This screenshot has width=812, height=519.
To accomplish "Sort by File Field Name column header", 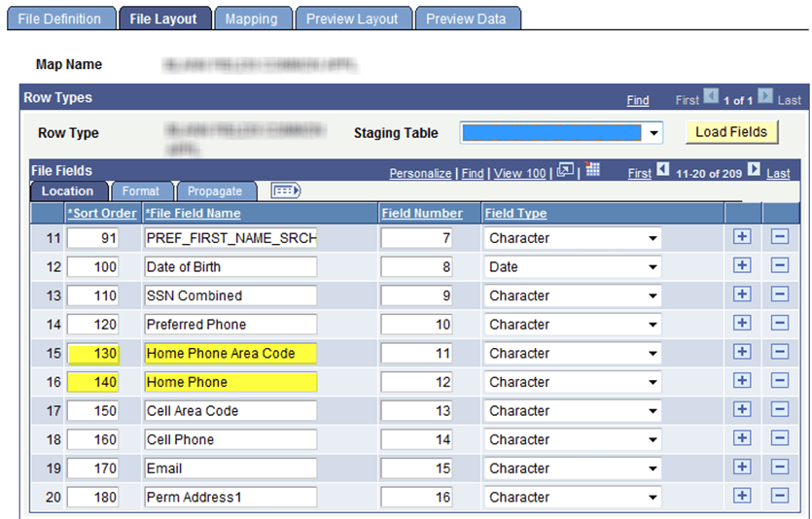I will point(194,213).
